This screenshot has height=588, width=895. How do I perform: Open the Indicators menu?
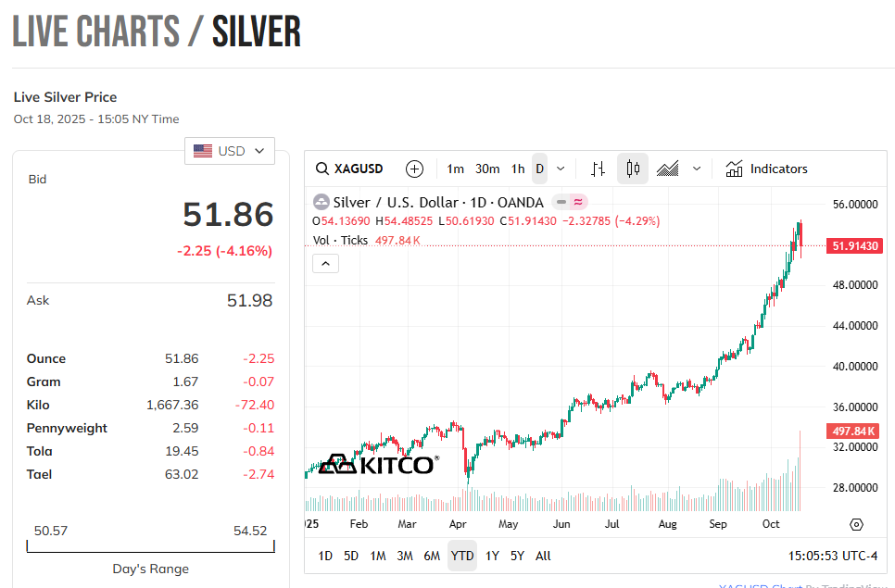click(766, 169)
